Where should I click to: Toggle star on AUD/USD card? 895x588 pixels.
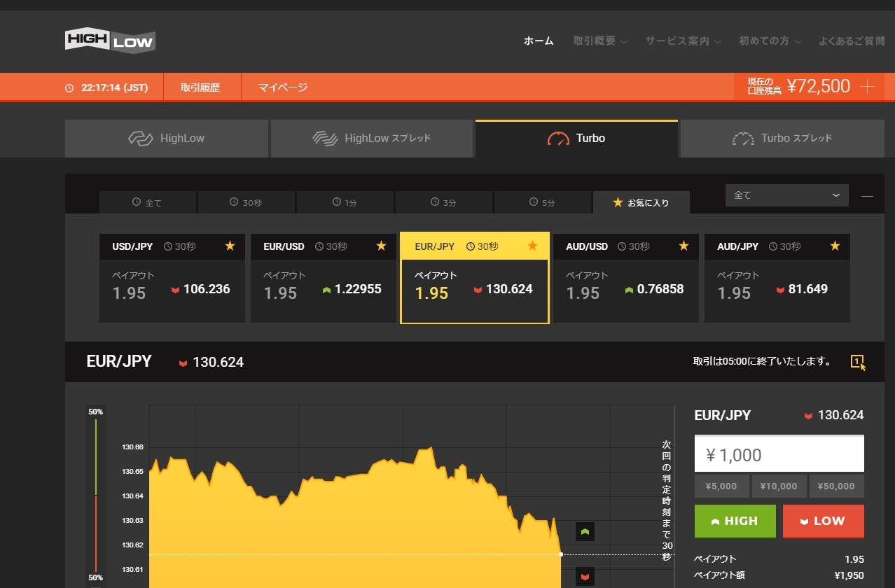(x=684, y=246)
